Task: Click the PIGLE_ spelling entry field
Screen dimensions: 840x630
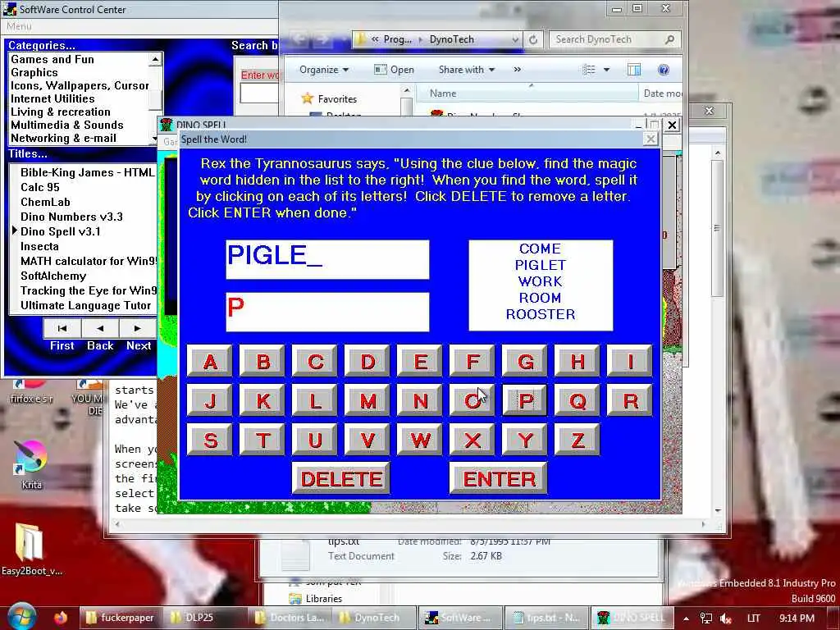Action: pyautogui.click(x=327, y=259)
